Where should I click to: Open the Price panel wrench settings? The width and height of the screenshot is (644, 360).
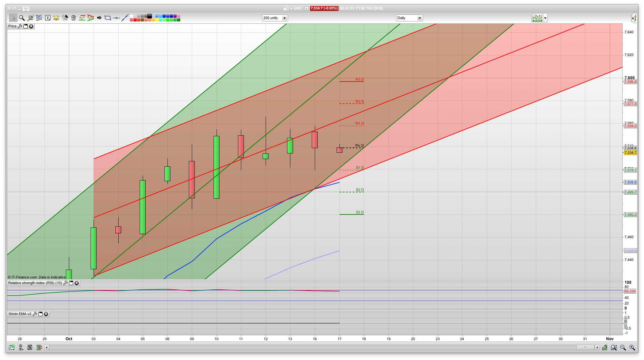(20, 26)
